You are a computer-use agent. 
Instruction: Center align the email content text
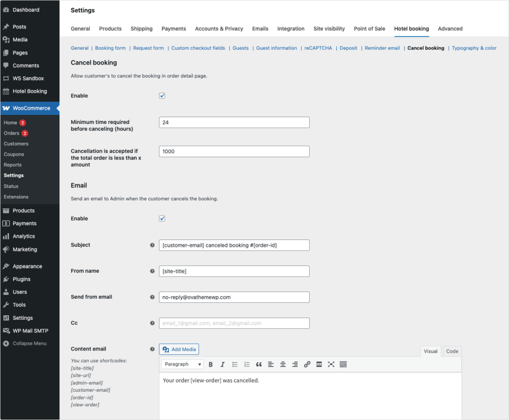tap(283, 365)
